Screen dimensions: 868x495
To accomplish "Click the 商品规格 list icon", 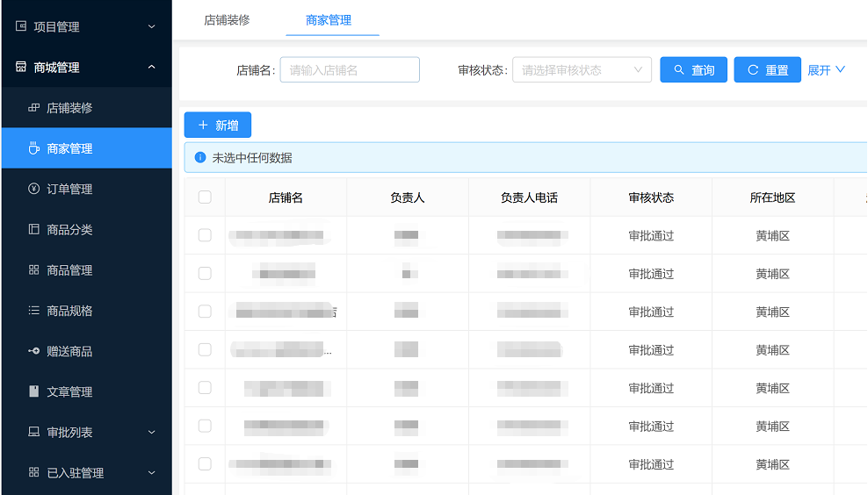I will 34,311.
